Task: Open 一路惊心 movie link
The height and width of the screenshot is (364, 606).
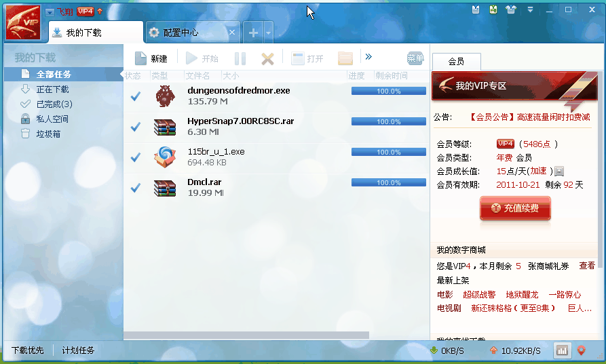Action: click(565, 295)
